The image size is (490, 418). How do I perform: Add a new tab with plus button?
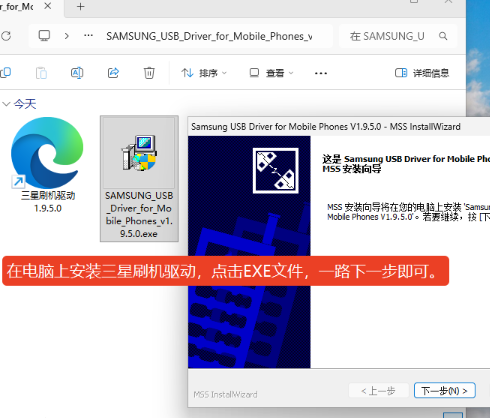click(80, 6)
